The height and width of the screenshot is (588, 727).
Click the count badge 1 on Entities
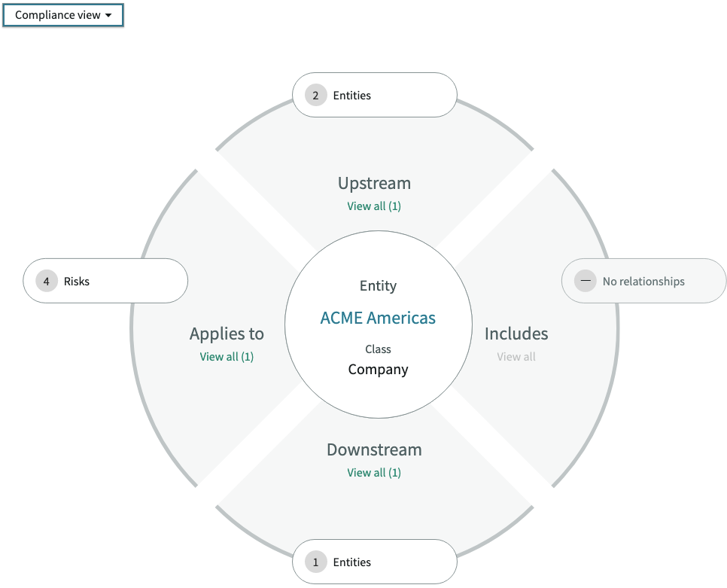(x=316, y=562)
